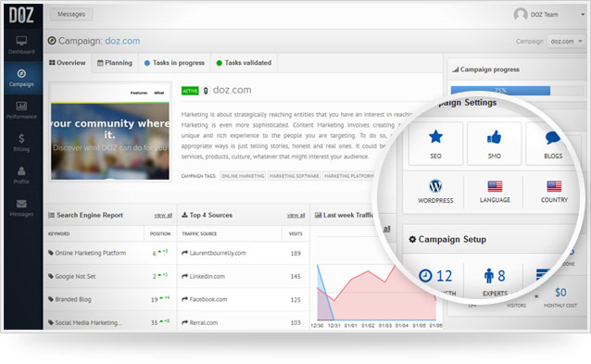Click the 189 visits value

pos(295,253)
